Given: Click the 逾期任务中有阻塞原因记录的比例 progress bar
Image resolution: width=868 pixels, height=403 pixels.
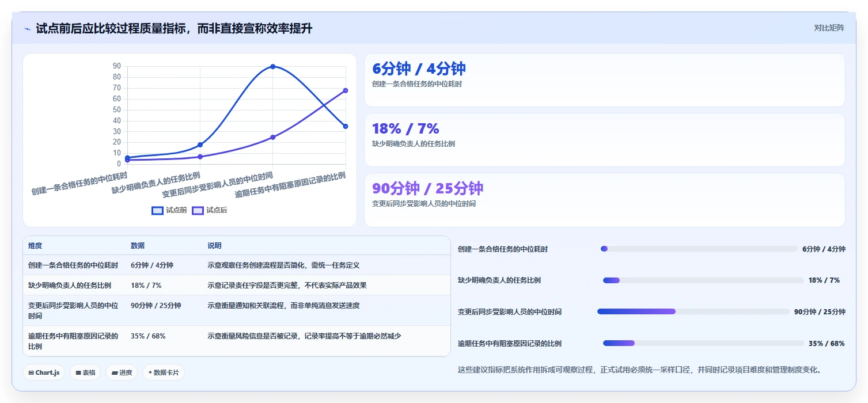Looking at the screenshot, I should coord(703,343).
